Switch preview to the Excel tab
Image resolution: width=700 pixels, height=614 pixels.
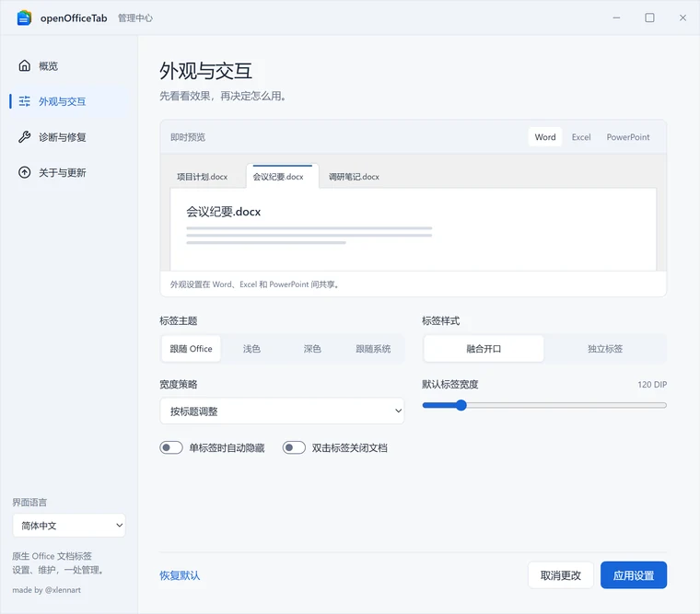[x=581, y=137]
